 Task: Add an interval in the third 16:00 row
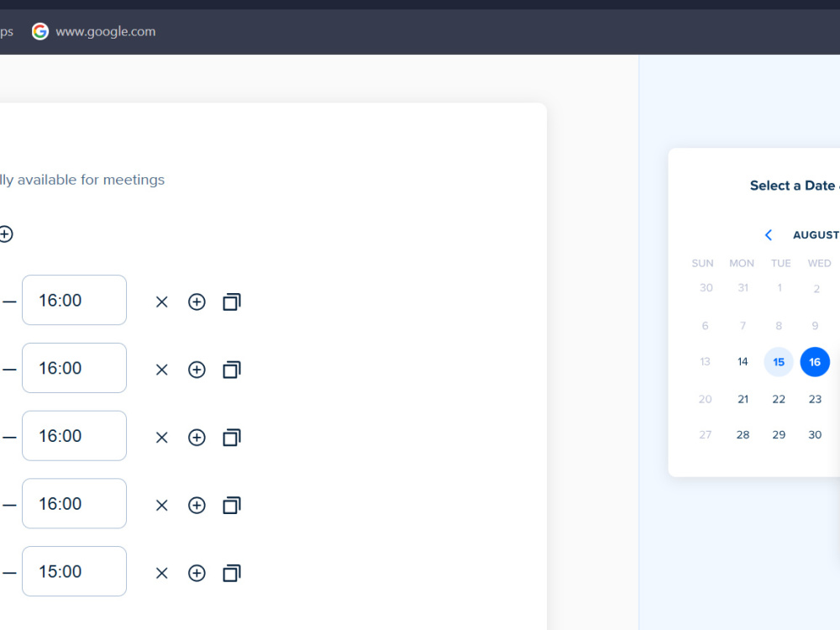tap(197, 438)
